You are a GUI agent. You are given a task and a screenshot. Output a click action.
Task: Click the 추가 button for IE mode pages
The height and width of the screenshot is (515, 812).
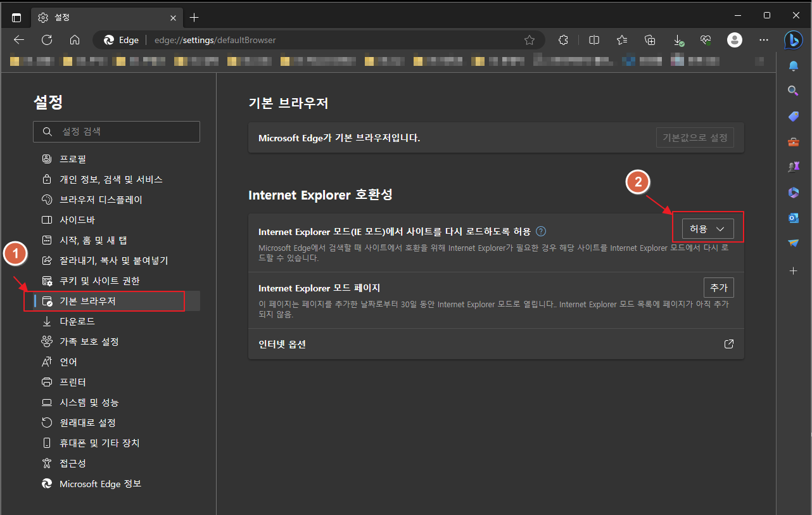point(719,288)
